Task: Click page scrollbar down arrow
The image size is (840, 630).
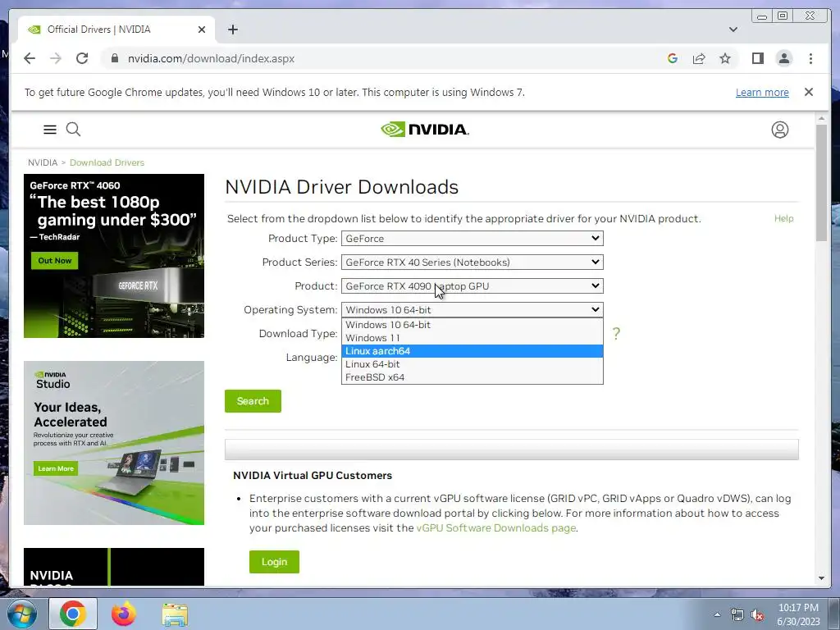Action: coord(821,578)
